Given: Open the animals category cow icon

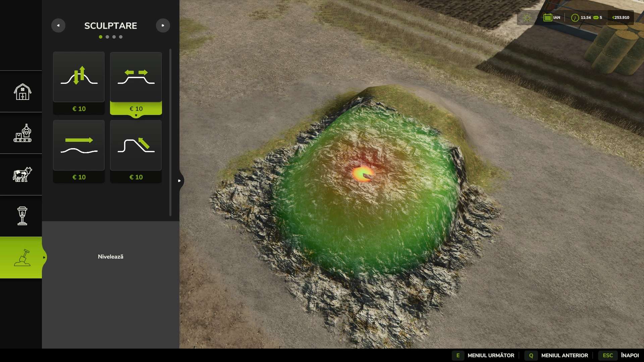Looking at the screenshot, I should pos(22,175).
